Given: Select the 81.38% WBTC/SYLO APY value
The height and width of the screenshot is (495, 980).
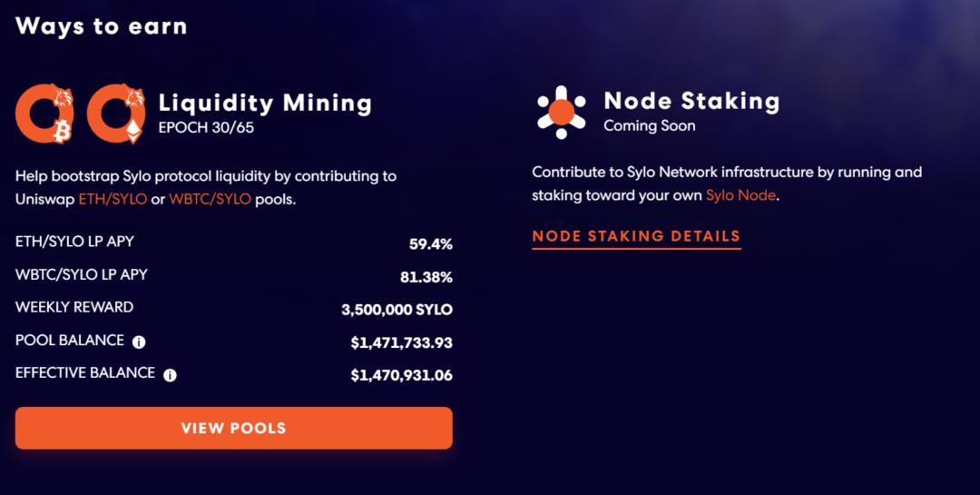Looking at the screenshot, I should [x=425, y=276].
